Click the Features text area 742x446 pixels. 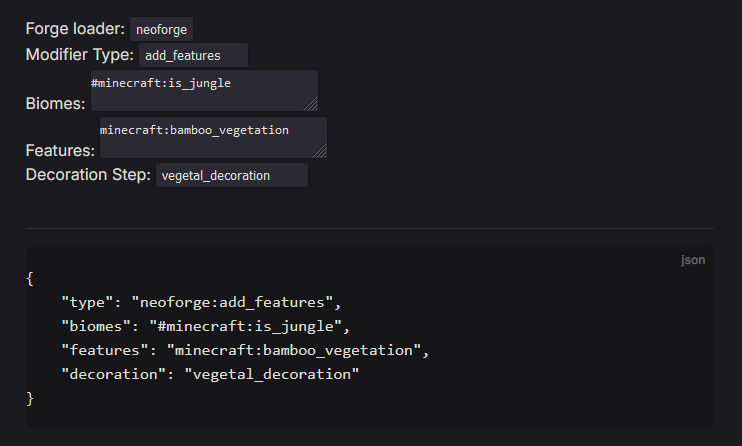point(213,137)
